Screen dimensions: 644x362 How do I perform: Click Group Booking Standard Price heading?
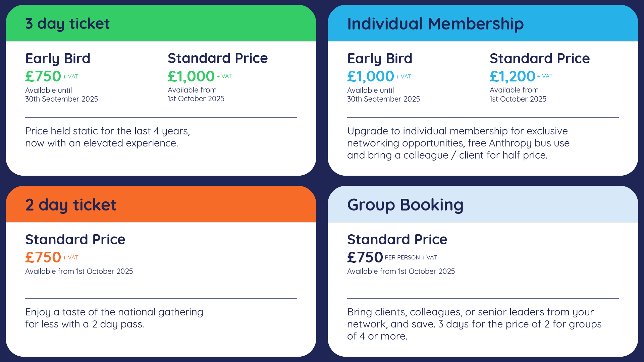pyautogui.click(x=397, y=239)
